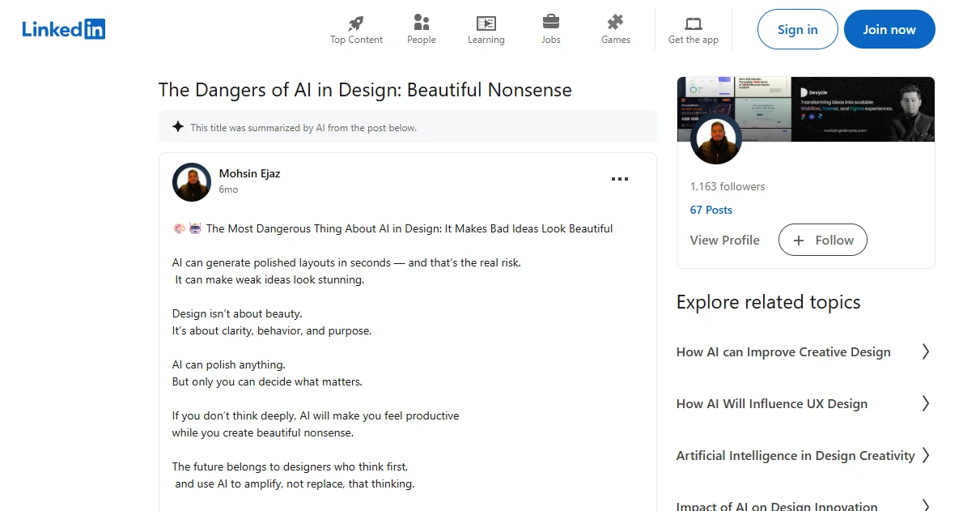The height and width of the screenshot is (511, 980).
Task: Open How AI Will Influence UX Design topic
Action: 772,404
